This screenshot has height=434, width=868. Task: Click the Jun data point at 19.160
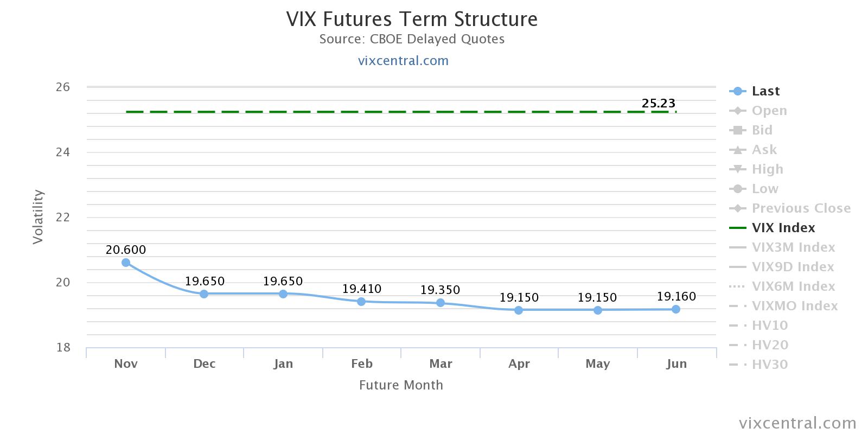point(676,309)
